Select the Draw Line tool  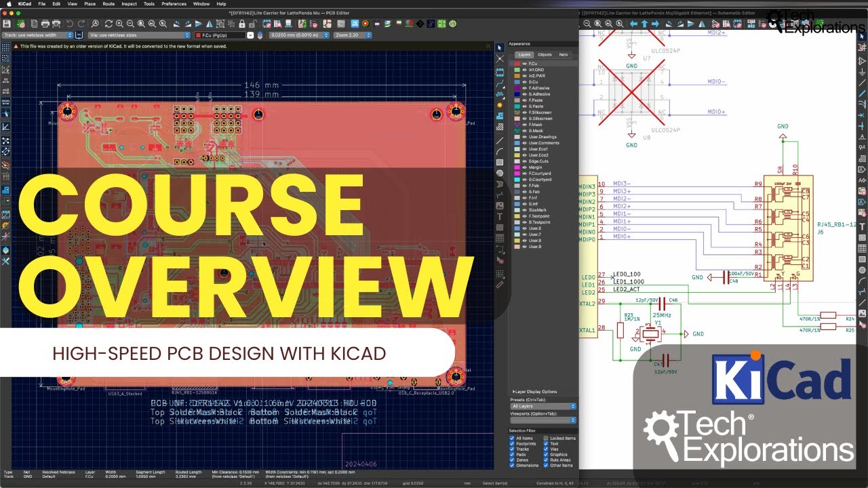click(500, 140)
